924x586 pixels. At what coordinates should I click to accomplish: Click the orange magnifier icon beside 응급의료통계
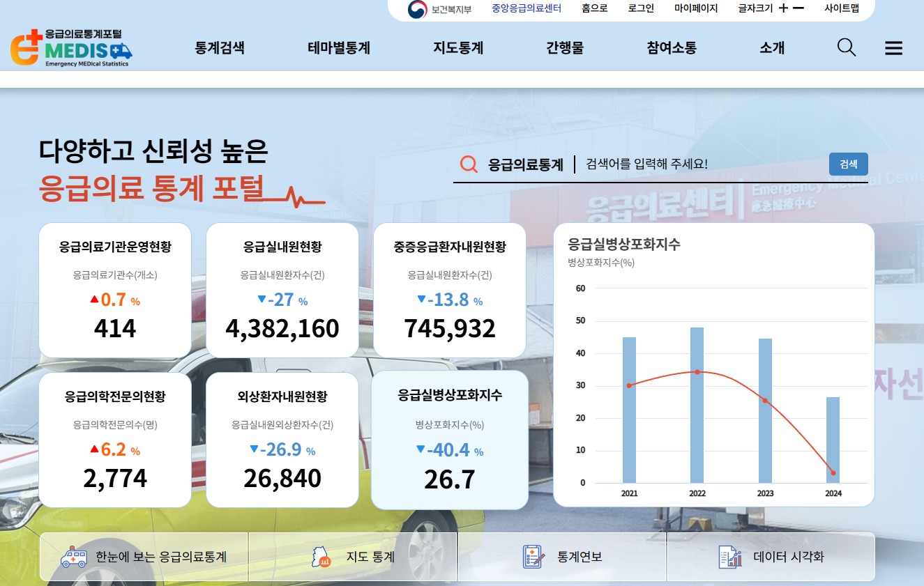pyautogui.click(x=469, y=164)
